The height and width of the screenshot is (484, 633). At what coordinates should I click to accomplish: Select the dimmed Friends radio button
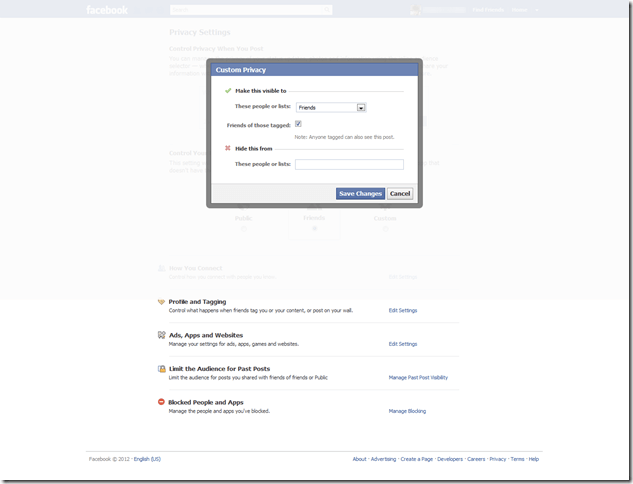[314, 228]
